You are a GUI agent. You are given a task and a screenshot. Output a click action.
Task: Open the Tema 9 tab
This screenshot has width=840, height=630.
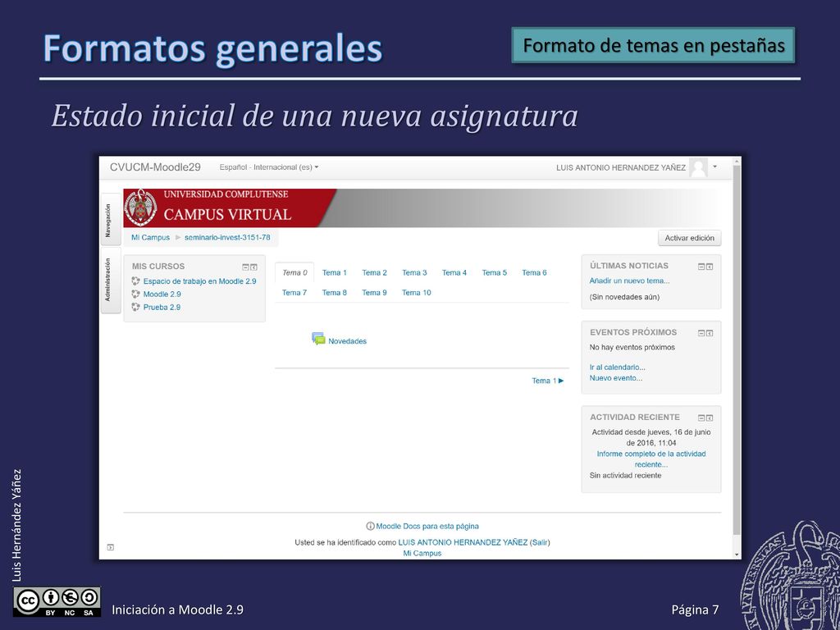pos(374,293)
